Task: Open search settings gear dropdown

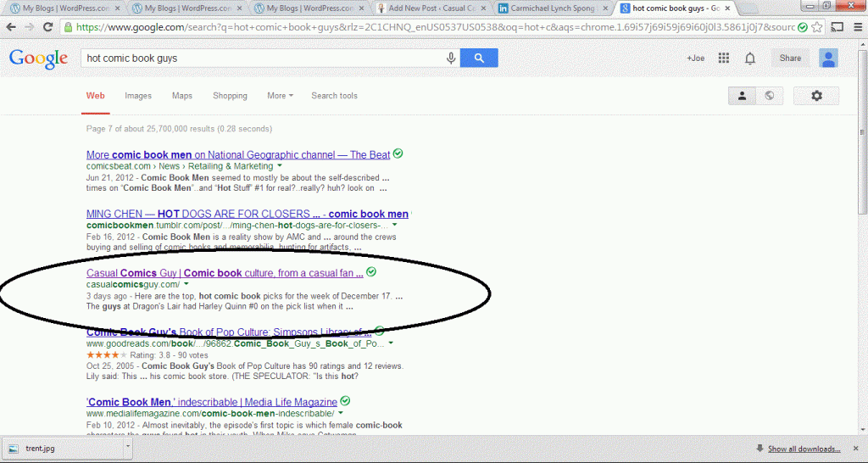Action: tap(816, 96)
